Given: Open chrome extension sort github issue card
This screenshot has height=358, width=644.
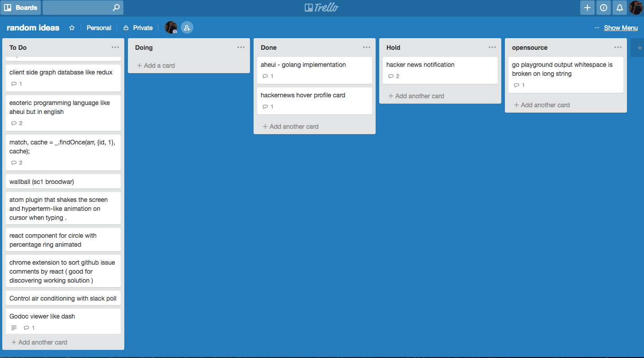Looking at the screenshot, I should (63, 271).
